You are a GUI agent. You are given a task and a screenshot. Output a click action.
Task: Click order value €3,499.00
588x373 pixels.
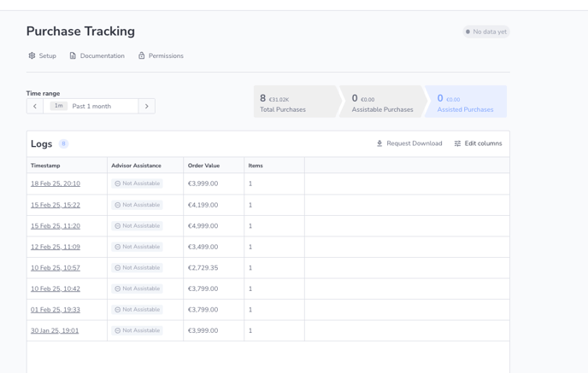(x=203, y=247)
